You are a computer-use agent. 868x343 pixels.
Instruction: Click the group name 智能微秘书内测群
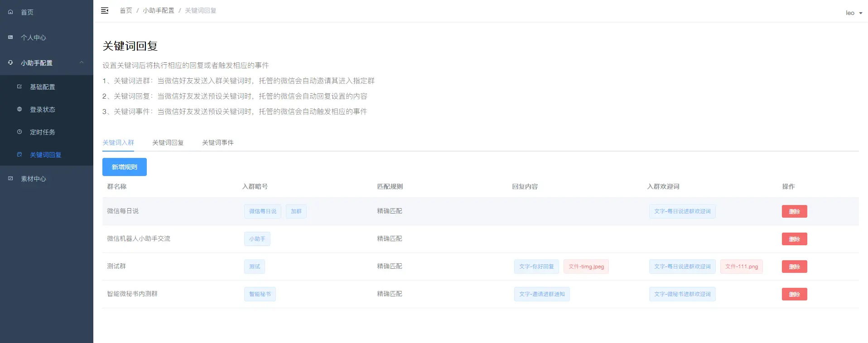[132, 294]
